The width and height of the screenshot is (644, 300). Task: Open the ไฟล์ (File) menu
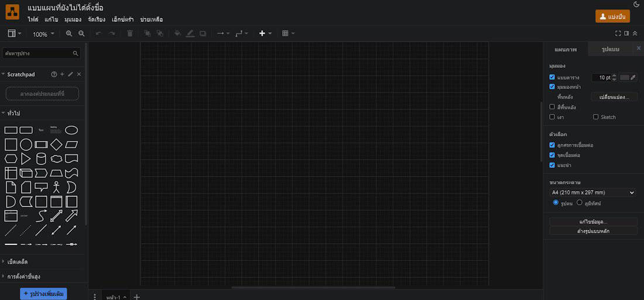pos(33,19)
